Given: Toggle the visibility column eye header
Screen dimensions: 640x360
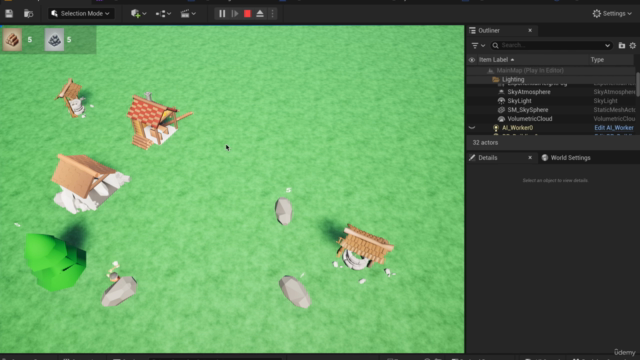Looking at the screenshot, I should point(472,60).
